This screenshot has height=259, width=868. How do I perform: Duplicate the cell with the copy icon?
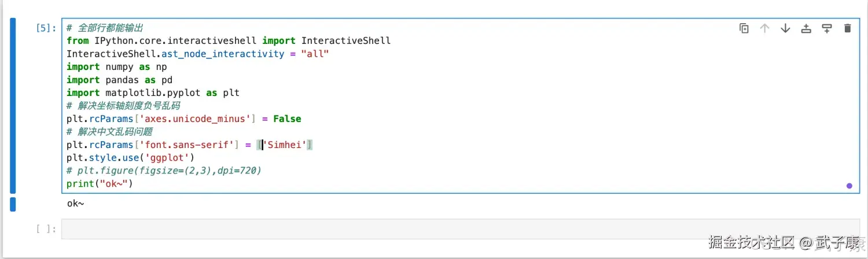pos(744,28)
